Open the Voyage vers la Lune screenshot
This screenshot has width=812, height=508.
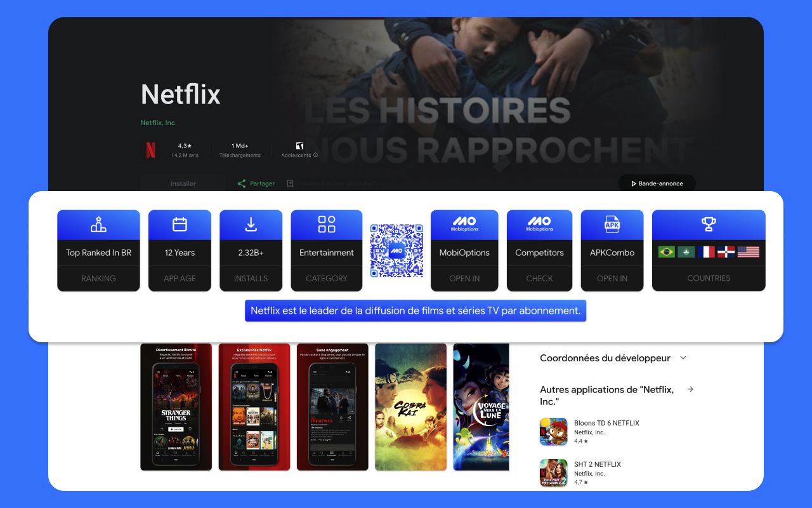tap(481, 407)
